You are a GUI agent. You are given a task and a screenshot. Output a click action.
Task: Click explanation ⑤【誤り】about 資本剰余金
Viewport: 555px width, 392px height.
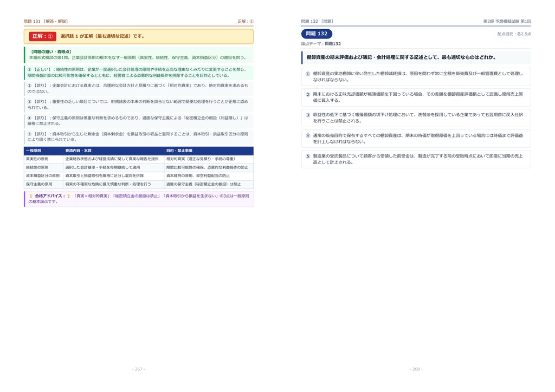[139, 137]
